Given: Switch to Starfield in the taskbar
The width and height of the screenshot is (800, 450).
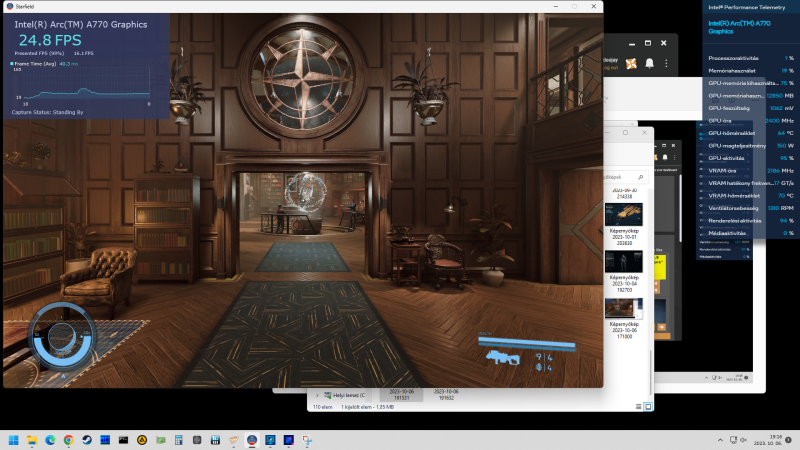Looking at the screenshot, I should coord(252,440).
